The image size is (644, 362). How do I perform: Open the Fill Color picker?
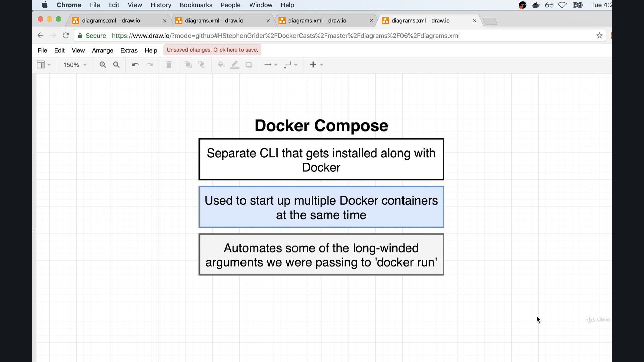point(221,65)
